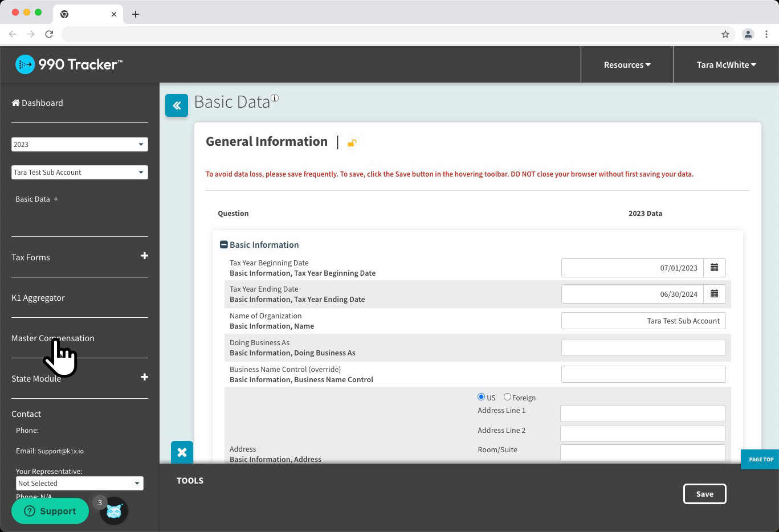
Task: Click the Save button
Action: click(704, 494)
